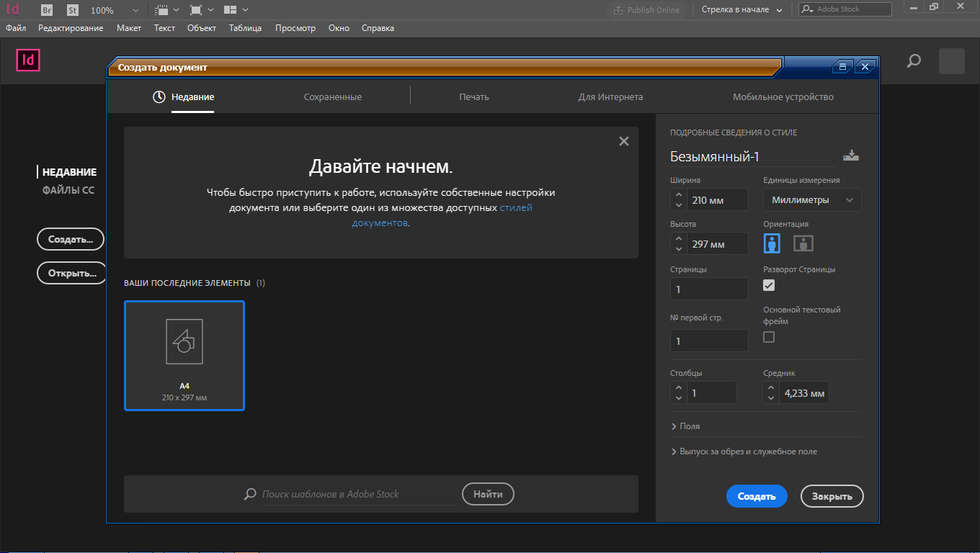Click the blue 'Создать' button
This screenshot has height=553, width=980.
(x=757, y=496)
